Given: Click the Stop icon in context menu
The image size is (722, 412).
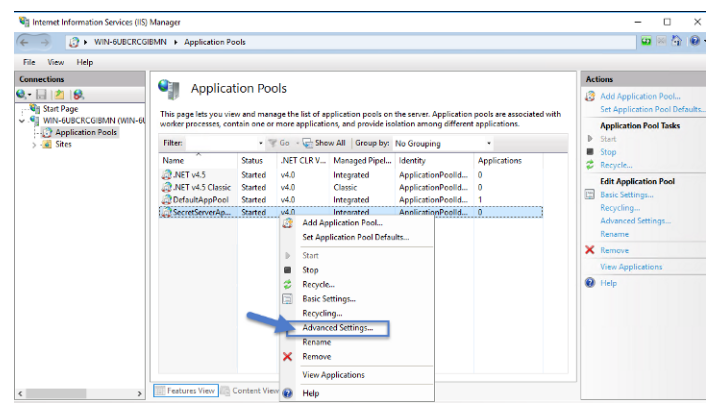Looking at the screenshot, I should (x=287, y=270).
